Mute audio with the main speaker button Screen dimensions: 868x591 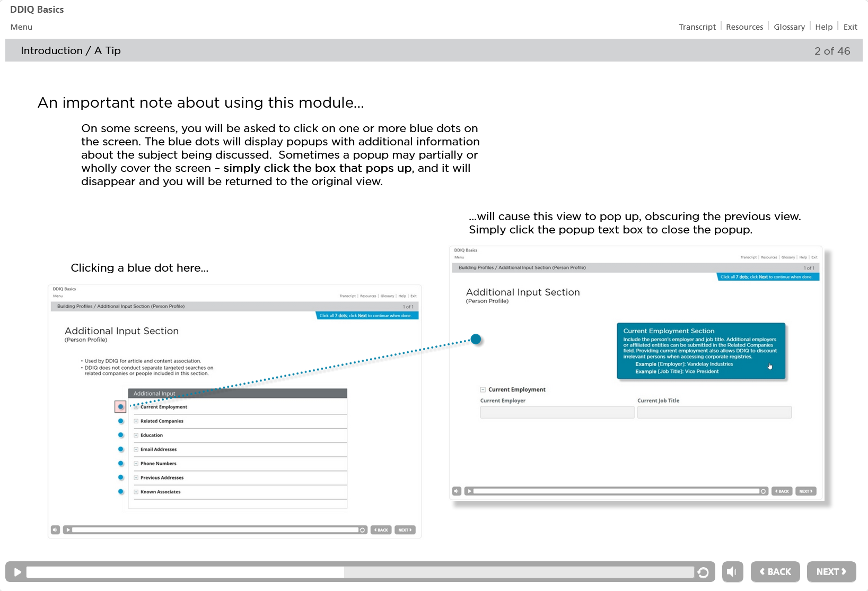732,572
